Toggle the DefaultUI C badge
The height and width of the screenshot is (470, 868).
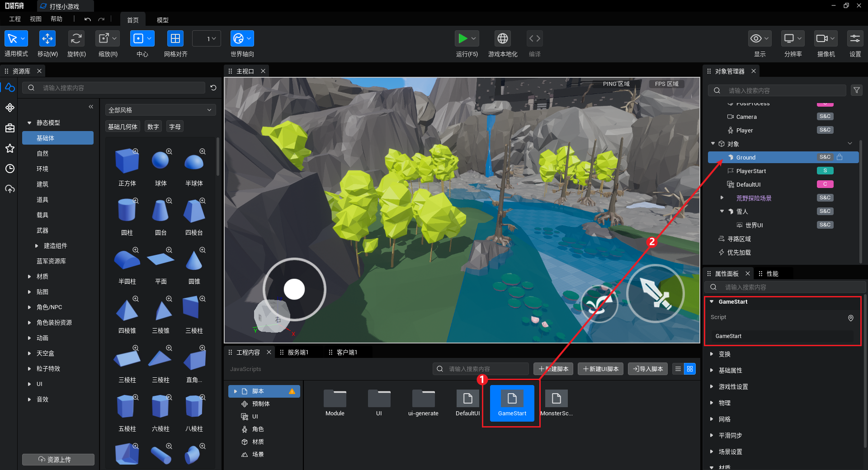[825, 184]
